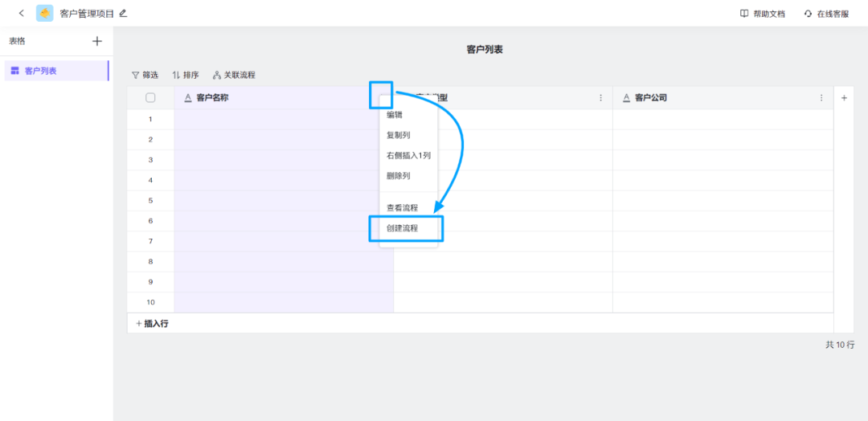Screen dimensions: 868x421
Task: Click 复制列 to duplicate column
Action: point(399,135)
